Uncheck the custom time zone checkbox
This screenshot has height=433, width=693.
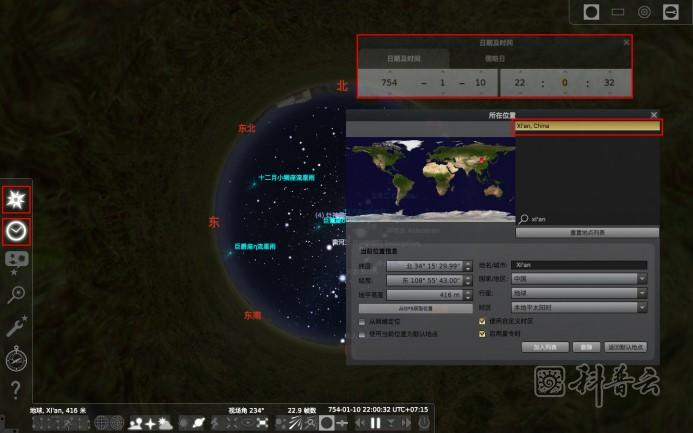(482, 321)
